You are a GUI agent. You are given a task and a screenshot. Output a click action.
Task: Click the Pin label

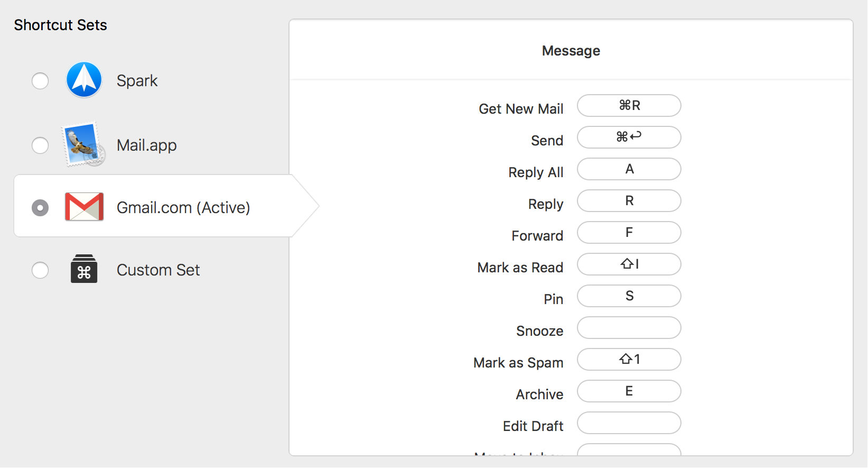tap(554, 299)
